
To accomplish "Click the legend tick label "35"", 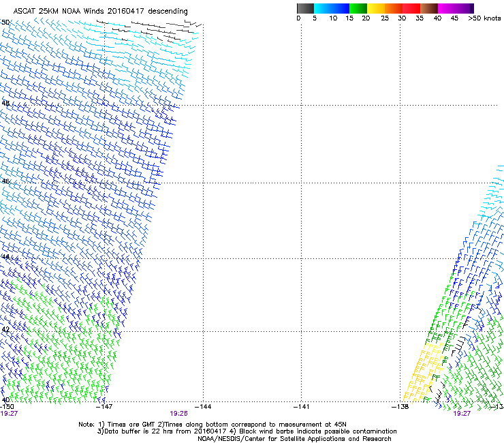I will (x=420, y=18).
